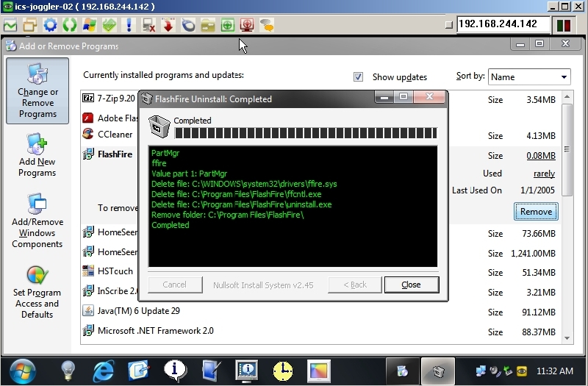
Task: Click the network computers tray icon
Action: pyautogui.click(x=481, y=371)
